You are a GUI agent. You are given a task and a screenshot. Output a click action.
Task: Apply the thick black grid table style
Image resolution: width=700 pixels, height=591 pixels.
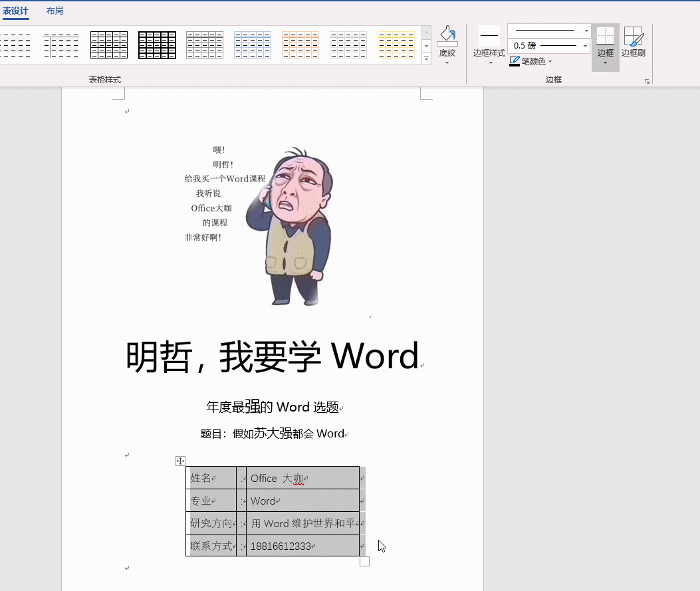[157, 45]
